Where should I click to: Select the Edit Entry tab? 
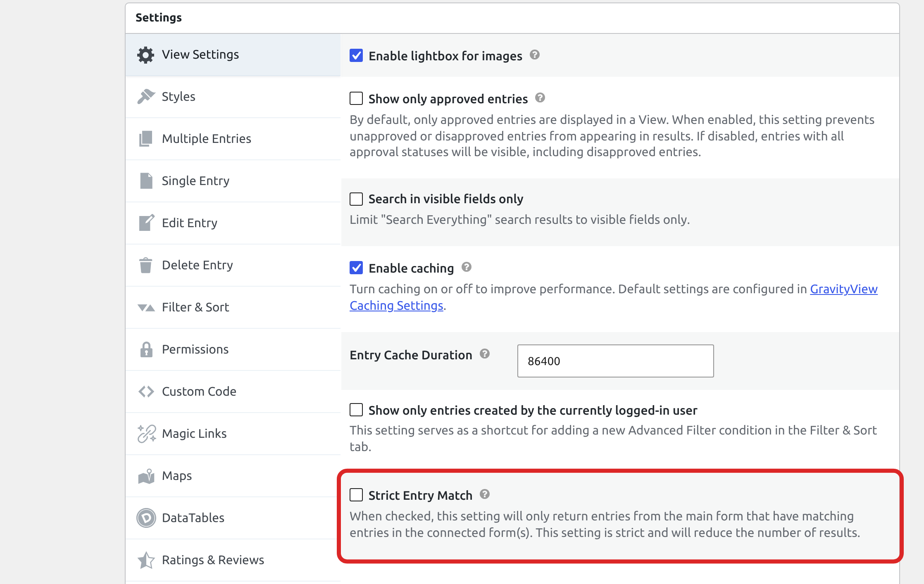(233, 223)
